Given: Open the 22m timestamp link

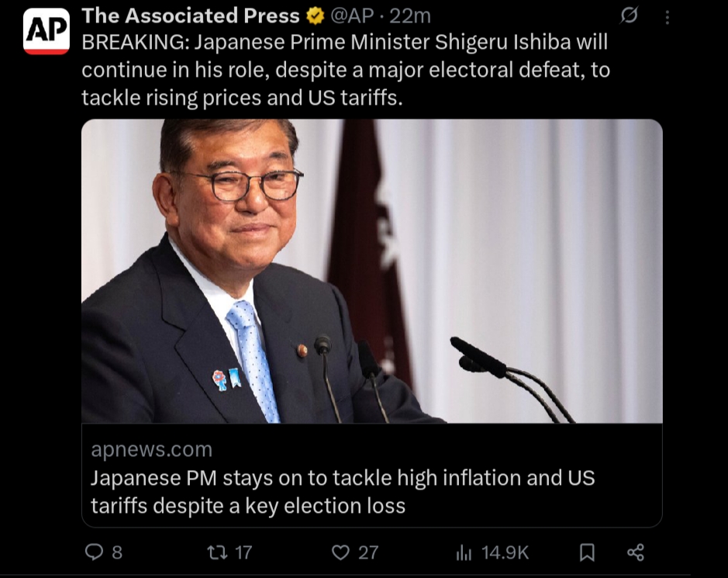Looking at the screenshot, I should pyautogui.click(x=410, y=16).
